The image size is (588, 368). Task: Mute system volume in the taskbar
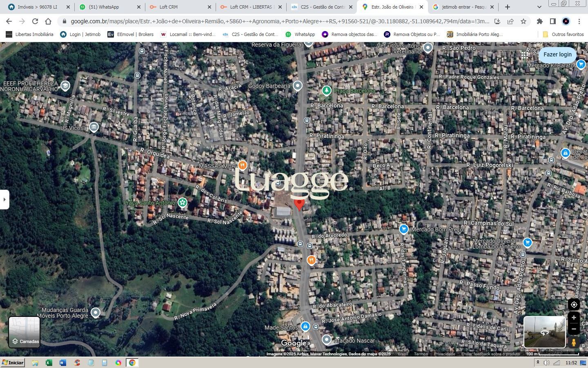[x=547, y=362]
